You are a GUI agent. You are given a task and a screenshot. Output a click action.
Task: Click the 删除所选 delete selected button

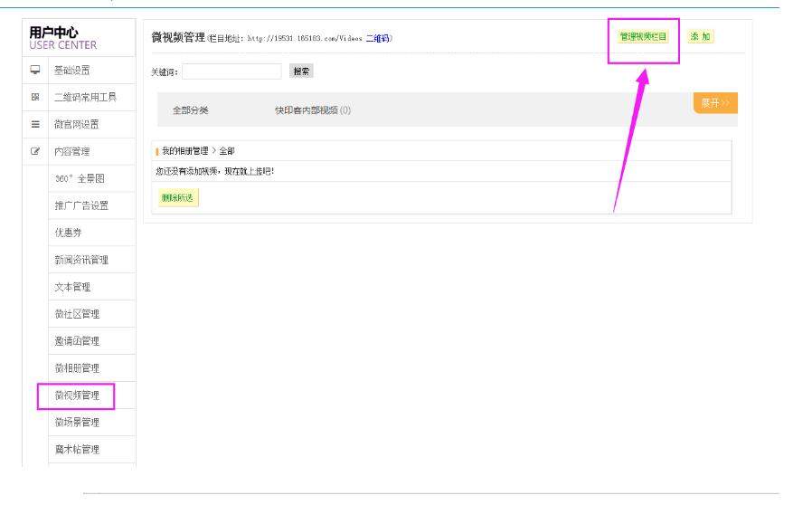(177, 197)
